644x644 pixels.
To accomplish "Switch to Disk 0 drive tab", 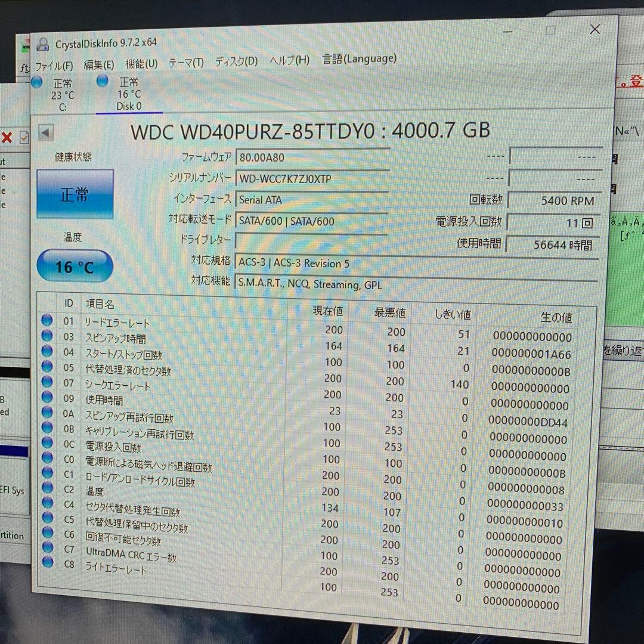I will pyautogui.click(x=129, y=94).
